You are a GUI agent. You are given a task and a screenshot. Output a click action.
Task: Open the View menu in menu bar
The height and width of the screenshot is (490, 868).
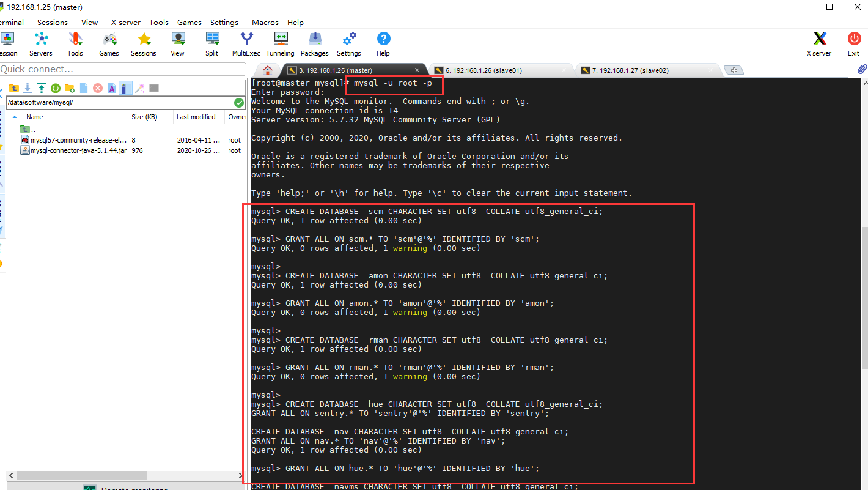89,22
